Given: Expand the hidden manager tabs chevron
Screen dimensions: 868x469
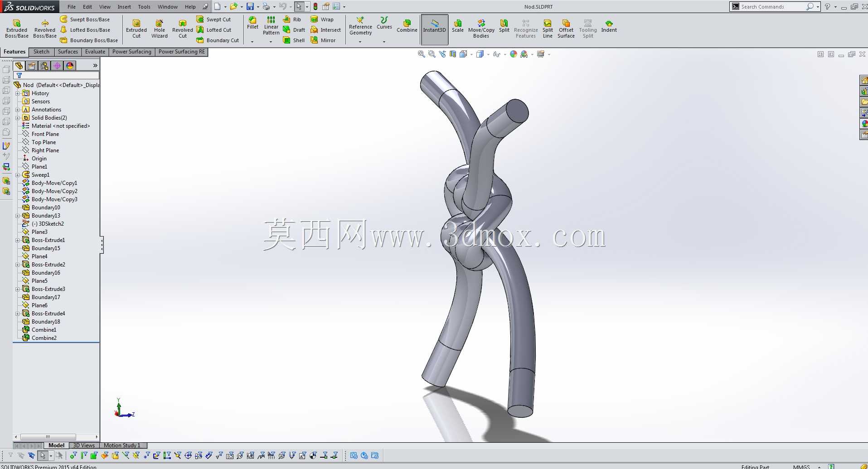Looking at the screenshot, I should pos(95,66).
